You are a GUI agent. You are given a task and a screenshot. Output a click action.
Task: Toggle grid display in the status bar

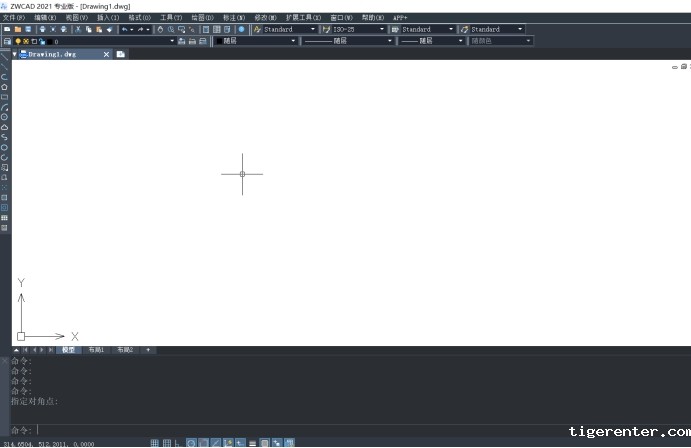(166, 442)
